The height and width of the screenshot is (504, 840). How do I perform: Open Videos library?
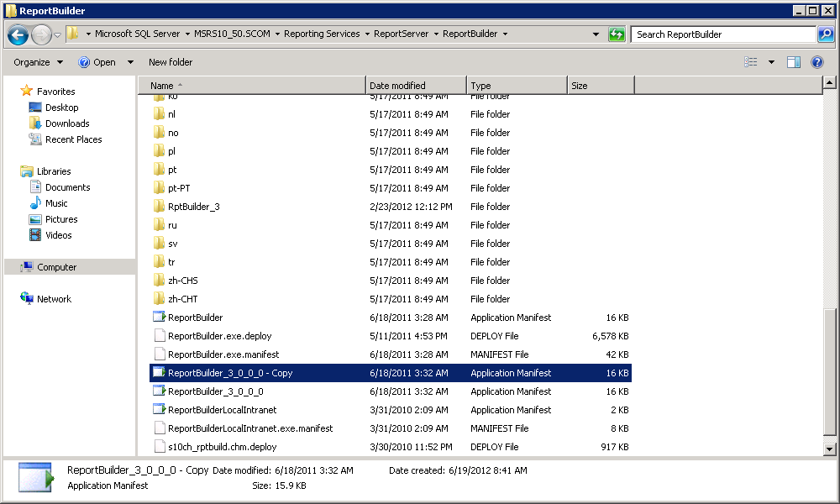coord(59,235)
